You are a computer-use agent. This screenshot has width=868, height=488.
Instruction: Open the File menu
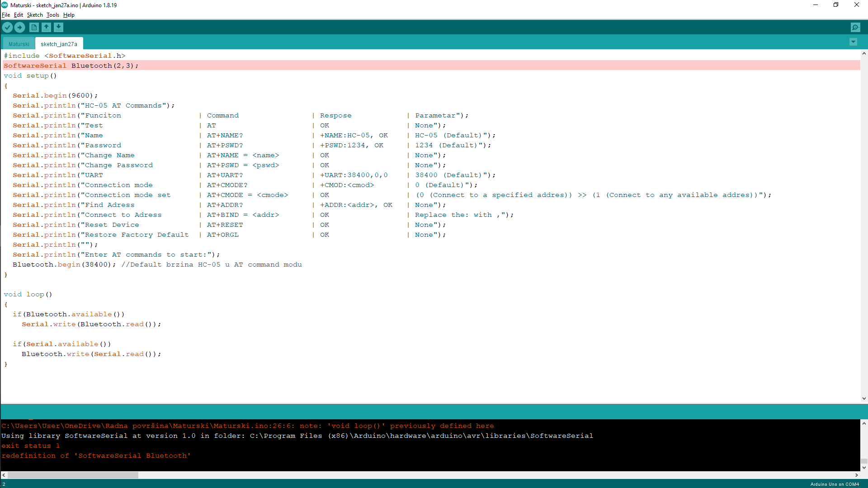(6, 15)
